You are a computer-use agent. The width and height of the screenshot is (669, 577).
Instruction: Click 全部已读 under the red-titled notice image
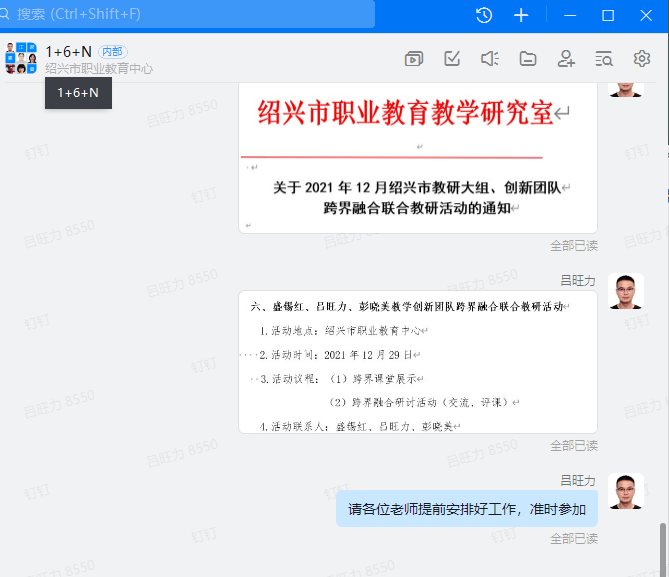(x=574, y=245)
